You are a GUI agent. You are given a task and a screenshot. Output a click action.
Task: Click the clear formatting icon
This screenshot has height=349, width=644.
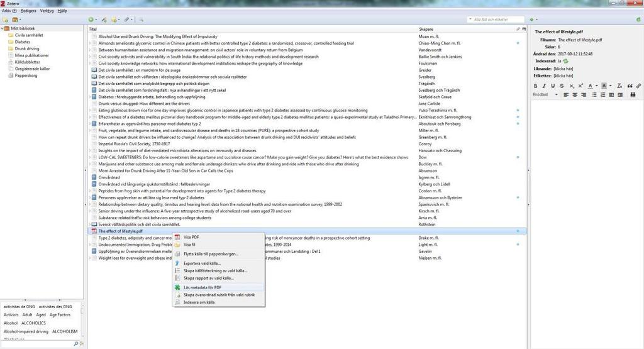619,86
